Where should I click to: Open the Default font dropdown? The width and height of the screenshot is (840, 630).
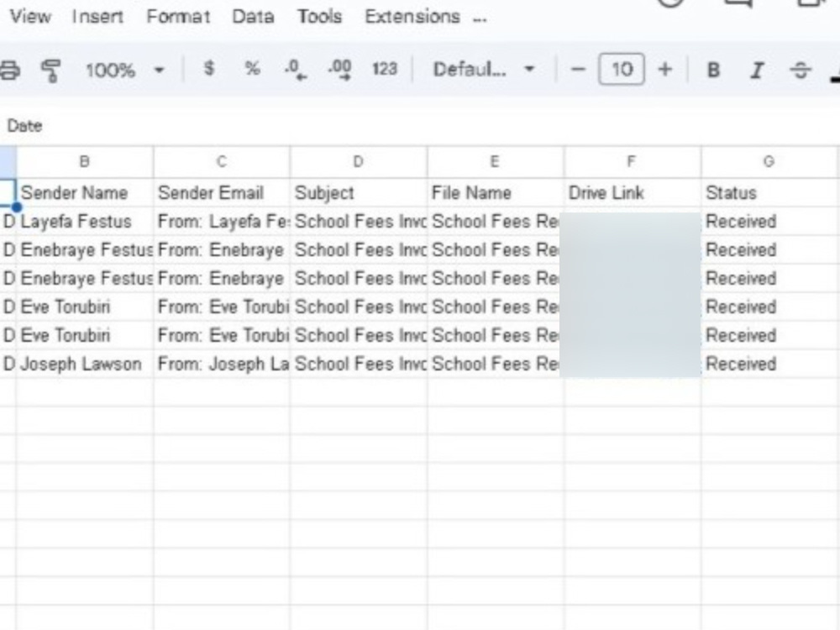click(x=484, y=69)
